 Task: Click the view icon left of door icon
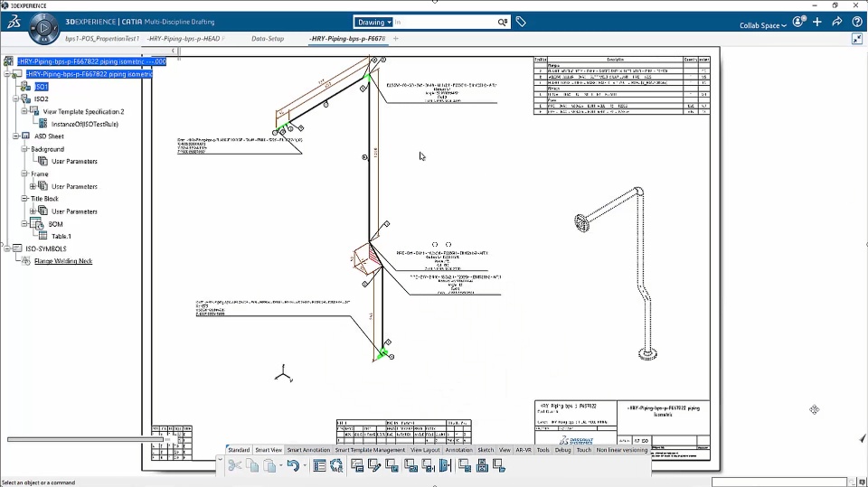coord(428,465)
